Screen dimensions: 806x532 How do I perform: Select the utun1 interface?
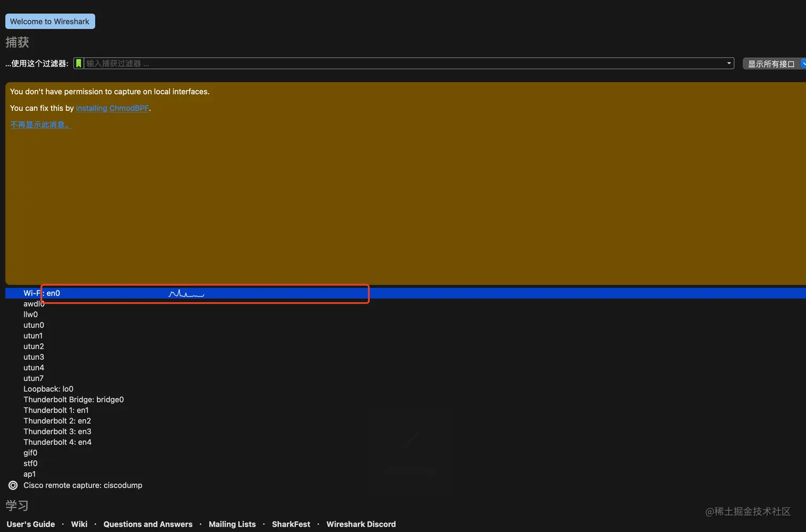coord(406,336)
